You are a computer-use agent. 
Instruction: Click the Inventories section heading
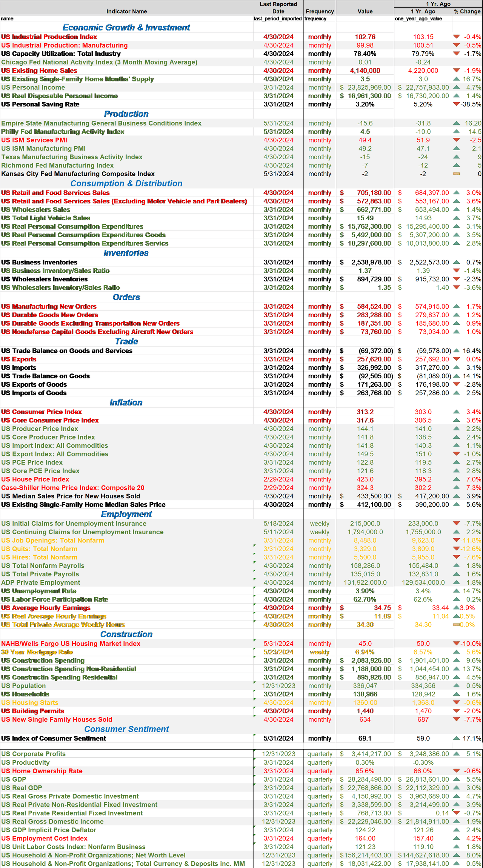point(126,253)
